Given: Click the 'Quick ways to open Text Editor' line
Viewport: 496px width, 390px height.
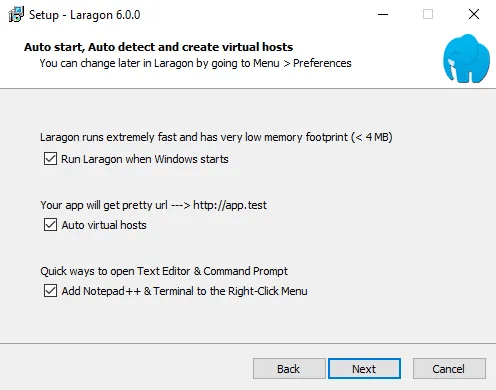Looking at the screenshot, I should (164, 271).
